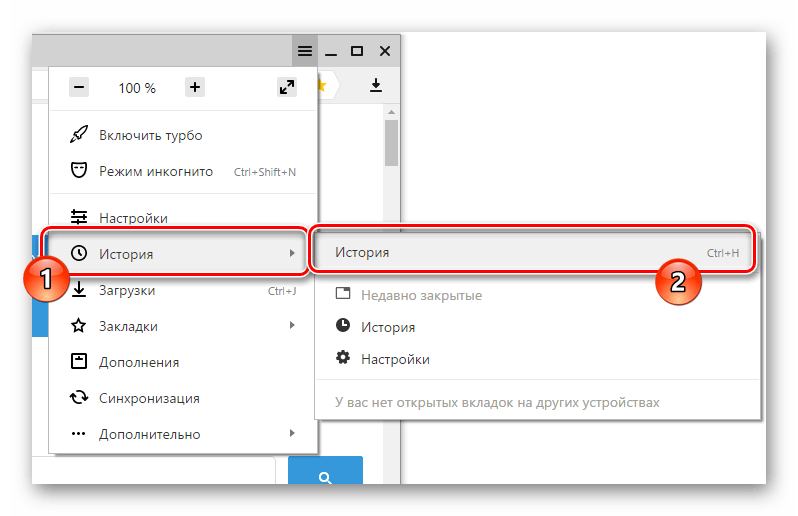The height and width of the screenshot is (516, 798).
Task: Click the rocket icon for turbo
Action: [79, 134]
